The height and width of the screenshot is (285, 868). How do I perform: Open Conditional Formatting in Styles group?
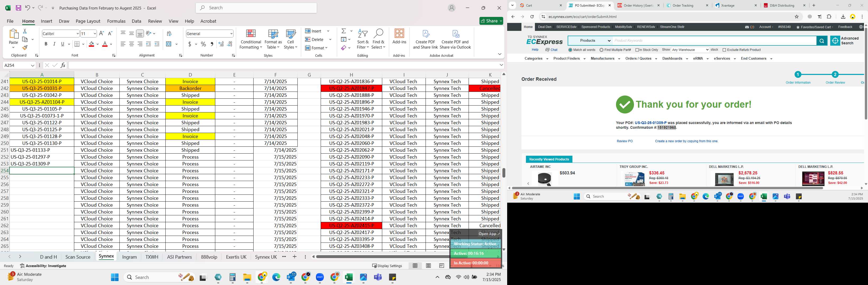[250, 40]
